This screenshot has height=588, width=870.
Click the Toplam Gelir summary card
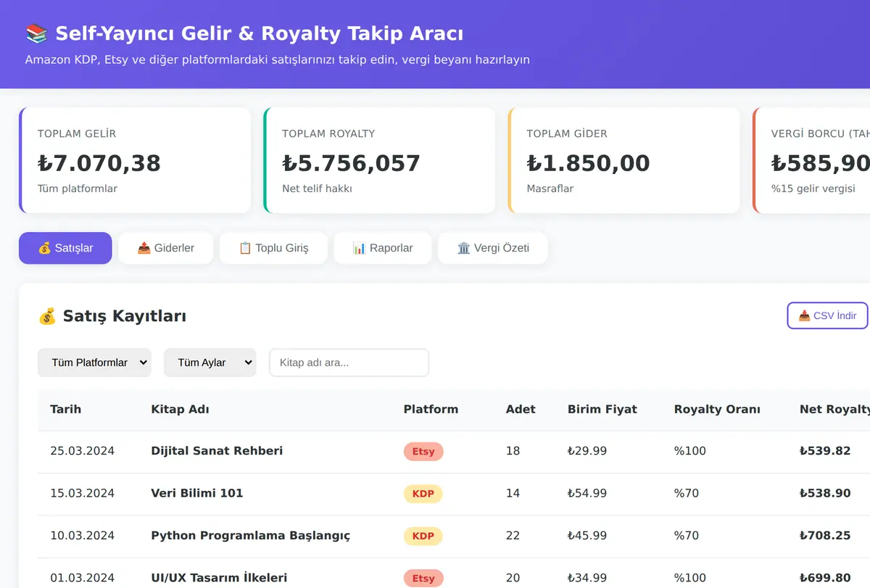tap(135, 160)
